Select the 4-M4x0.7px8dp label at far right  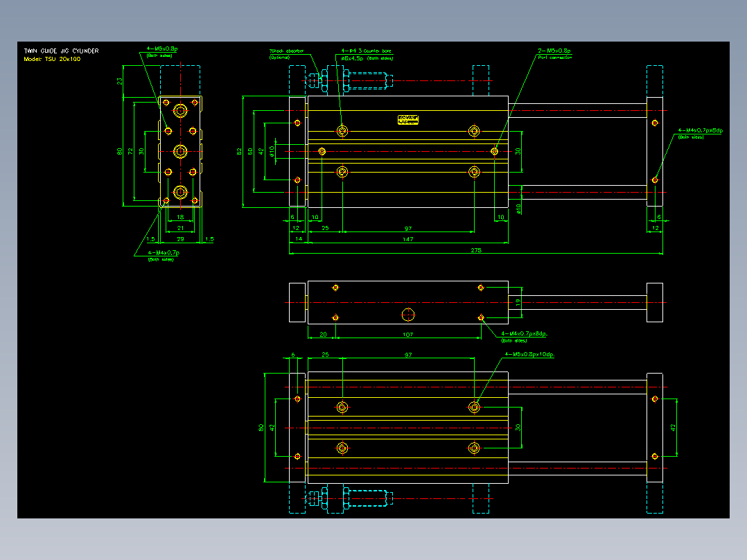pos(700,133)
